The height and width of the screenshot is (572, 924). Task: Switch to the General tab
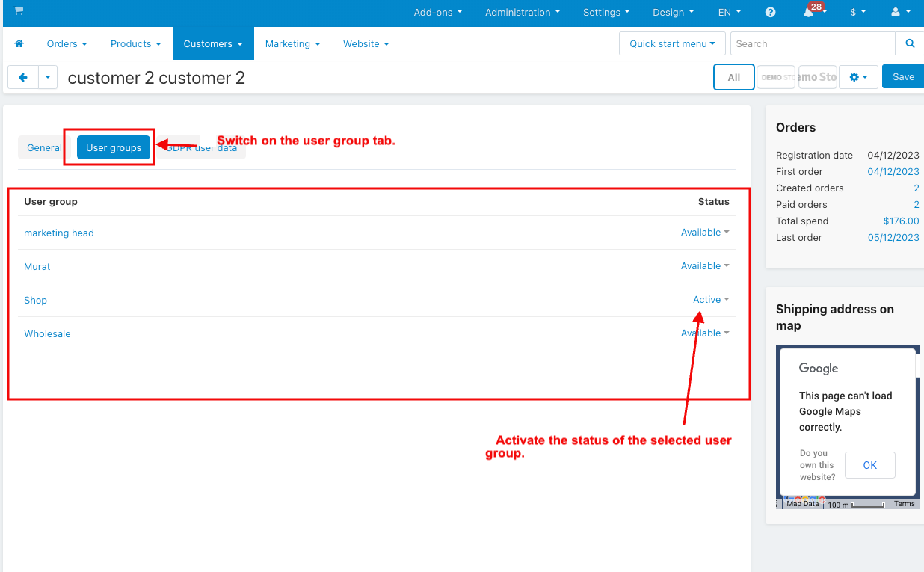pyautogui.click(x=44, y=148)
